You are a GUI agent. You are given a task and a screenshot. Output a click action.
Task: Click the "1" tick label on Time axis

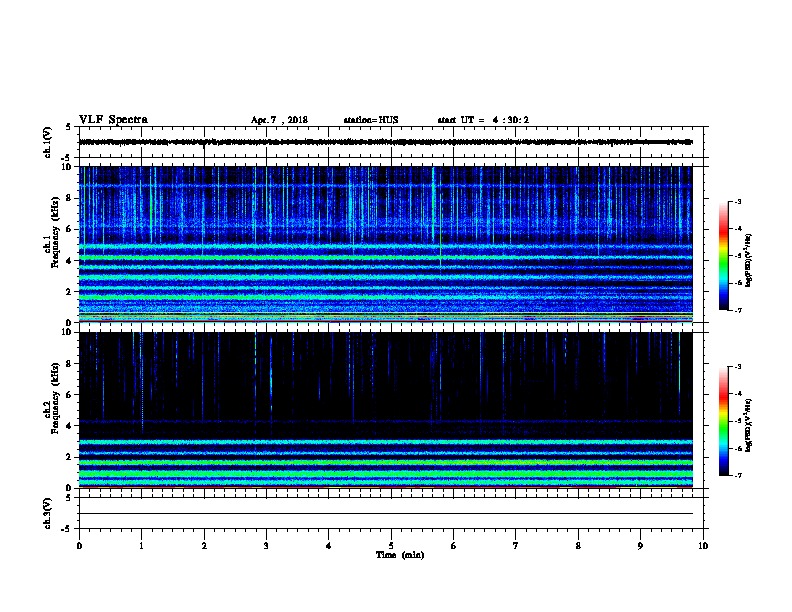point(141,546)
